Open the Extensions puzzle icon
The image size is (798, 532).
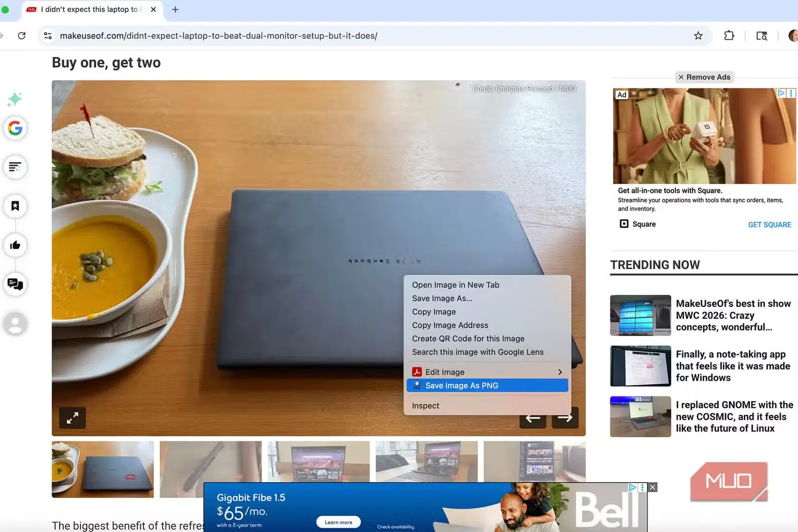coord(729,35)
